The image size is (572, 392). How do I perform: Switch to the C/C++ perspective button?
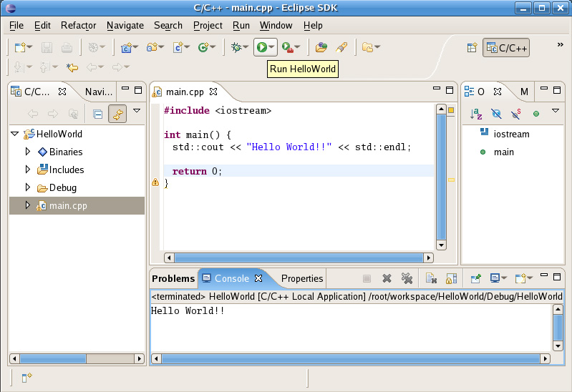[506, 48]
